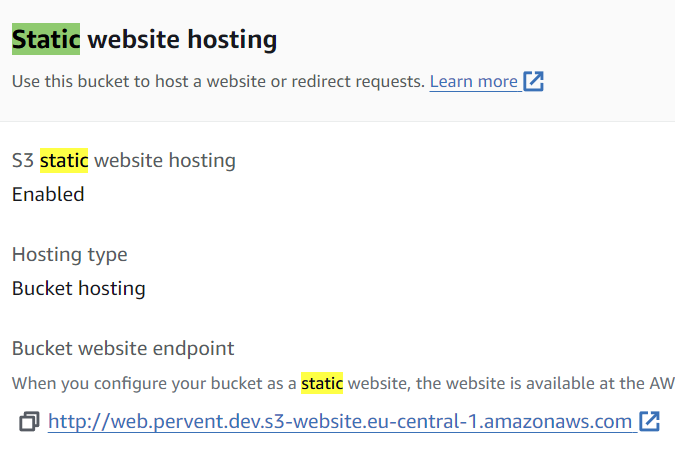Open the web.pervent.dev S3 website endpoint link
The height and width of the screenshot is (472, 675).
[340, 422]
